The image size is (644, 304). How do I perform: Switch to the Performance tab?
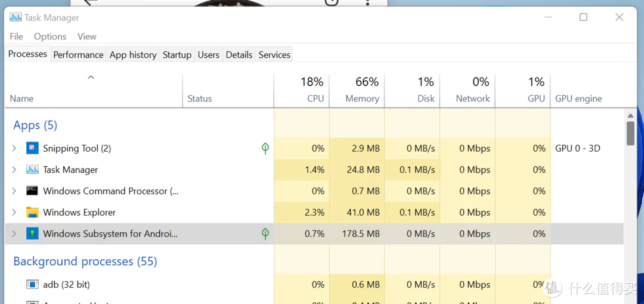(x=78, y=55)
